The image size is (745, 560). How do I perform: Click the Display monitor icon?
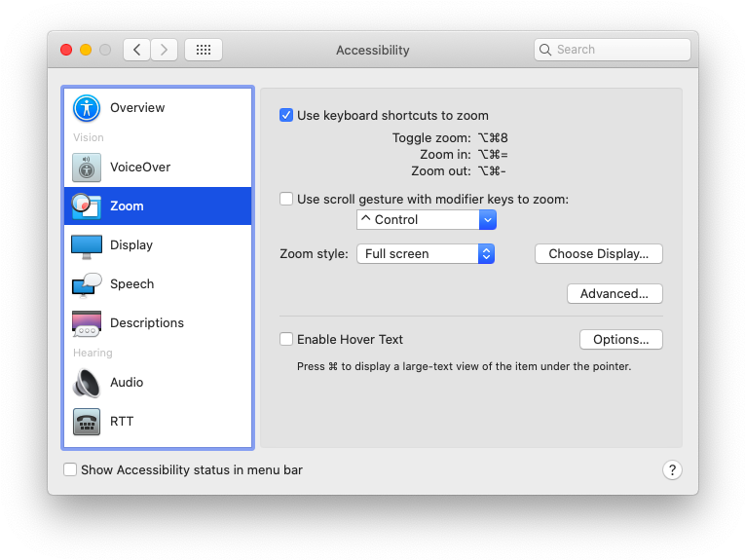pos(87,246)
